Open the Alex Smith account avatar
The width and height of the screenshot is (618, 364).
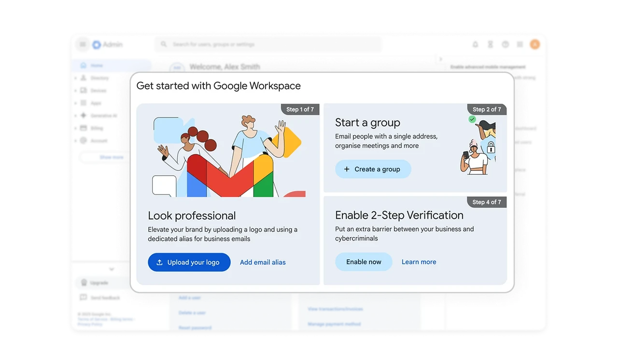[534, 44]
